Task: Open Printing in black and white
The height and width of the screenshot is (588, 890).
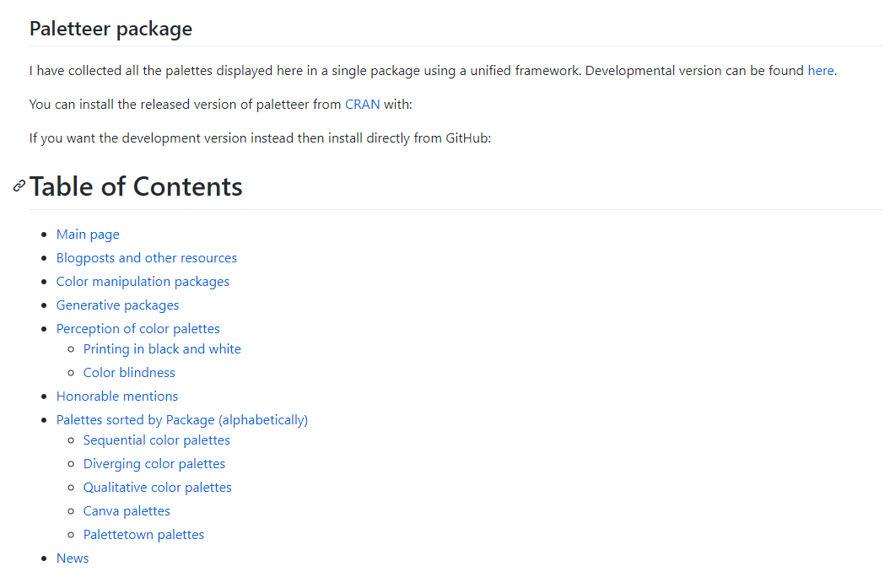Action: (162, 349)
